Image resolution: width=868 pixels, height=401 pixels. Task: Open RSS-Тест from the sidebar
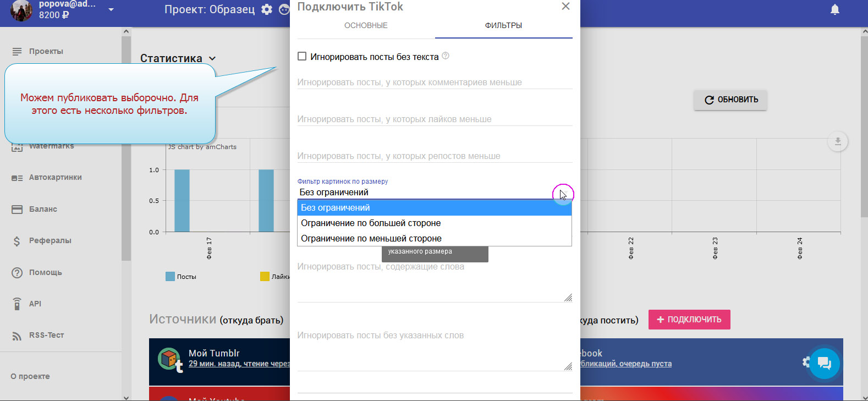point(46,335)
